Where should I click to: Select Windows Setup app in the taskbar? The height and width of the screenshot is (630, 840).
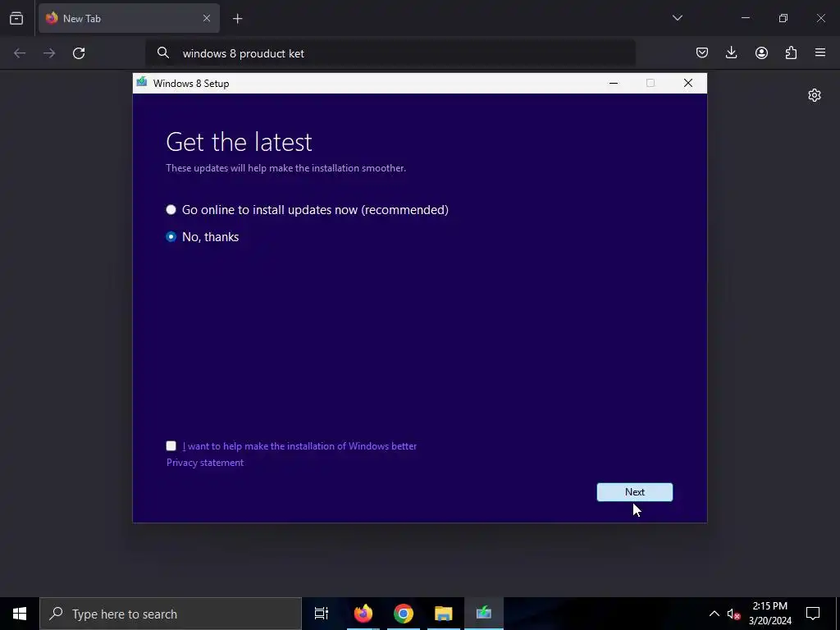tap(484, 614)
